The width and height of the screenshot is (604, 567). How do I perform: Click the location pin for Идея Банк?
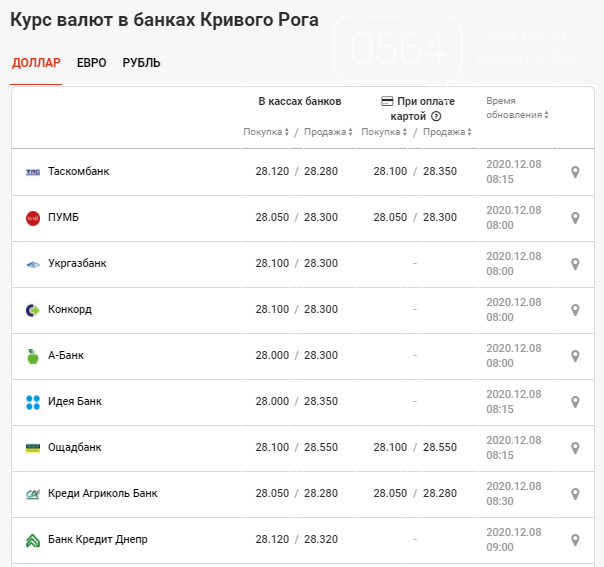(575, 402)
